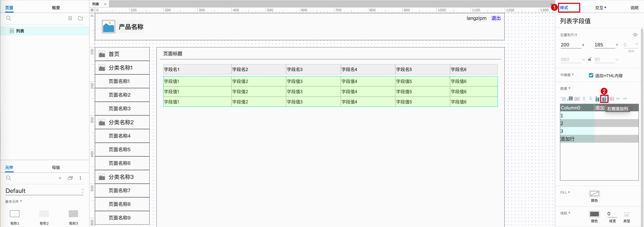Click the stacked libraries icon

70,178
